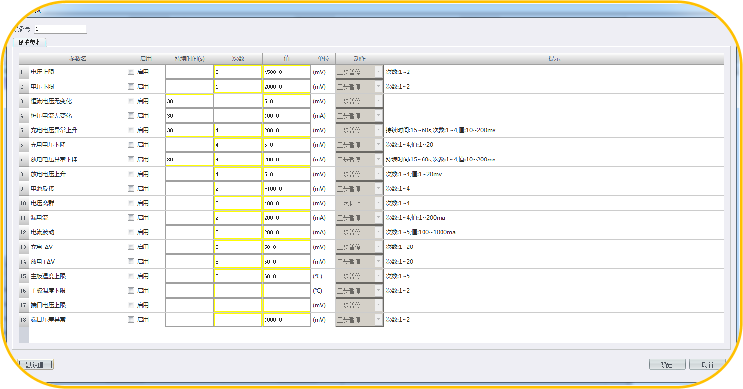Click the button below the table's bottom-left
The height and width of the screenshot is (389, 743).
[36, 364]
